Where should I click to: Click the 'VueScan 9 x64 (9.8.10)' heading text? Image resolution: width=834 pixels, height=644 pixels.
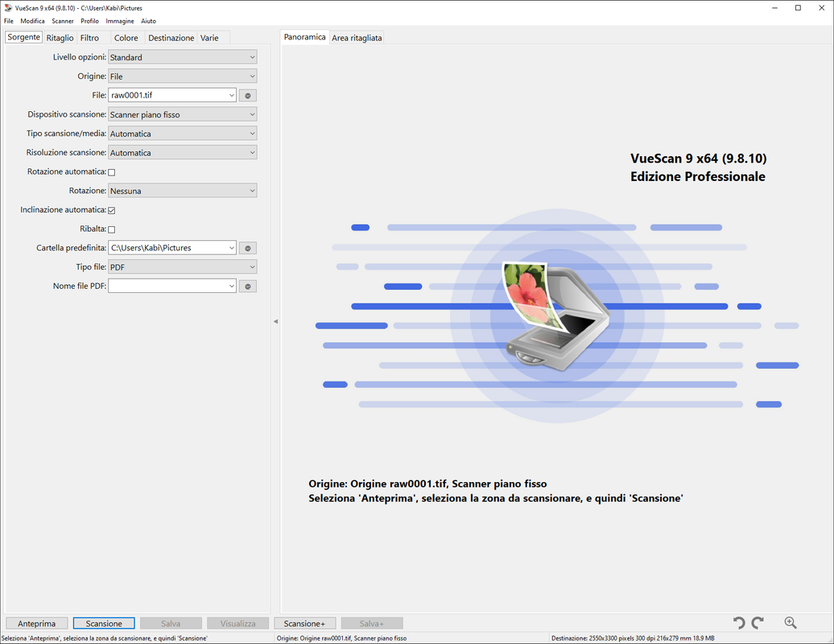click(x=699, y=159)
